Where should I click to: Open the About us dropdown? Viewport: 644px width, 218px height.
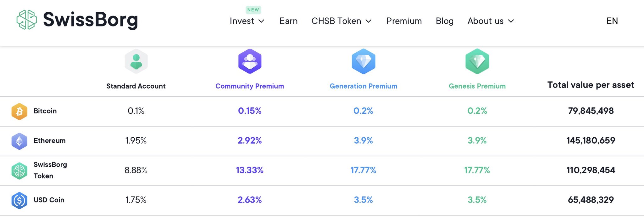pos(491,21)
